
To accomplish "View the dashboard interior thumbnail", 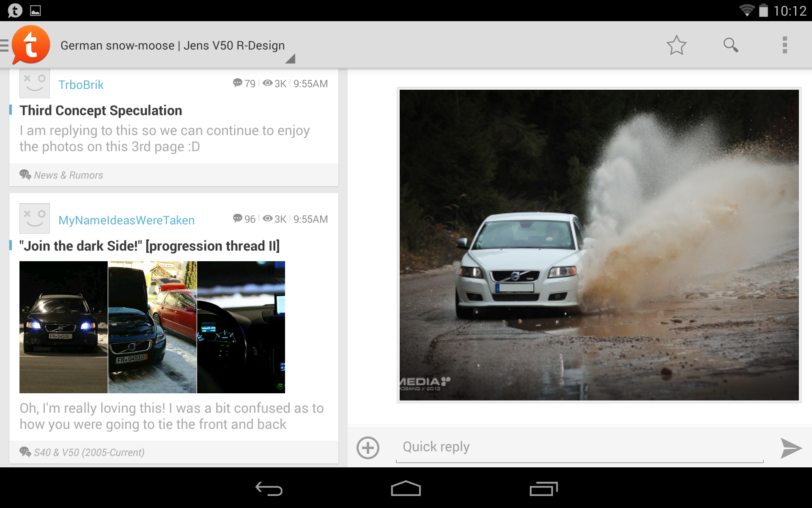I will tap(241, 327).
